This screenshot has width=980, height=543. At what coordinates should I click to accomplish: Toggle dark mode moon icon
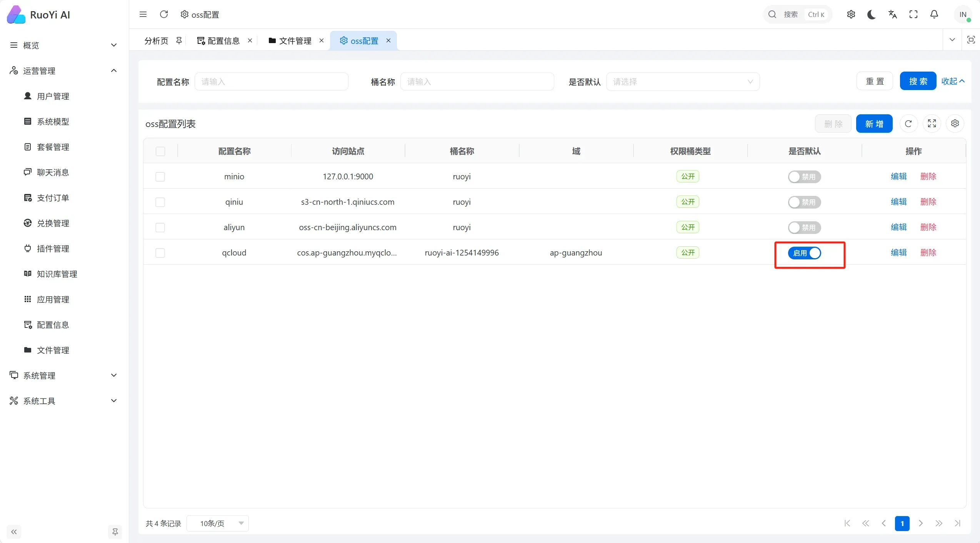872,15
